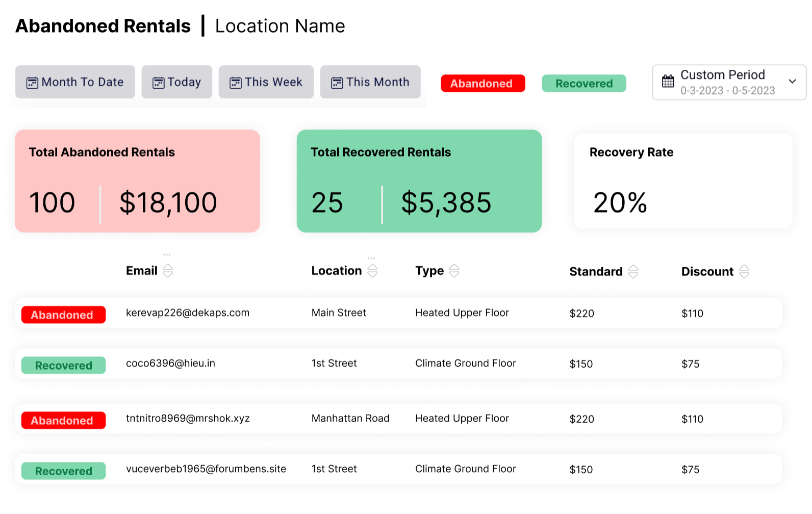812x514 pixels.
Task: Click Recovered status badge for vuceverbeb1965 row
Action: pos(63,471)
